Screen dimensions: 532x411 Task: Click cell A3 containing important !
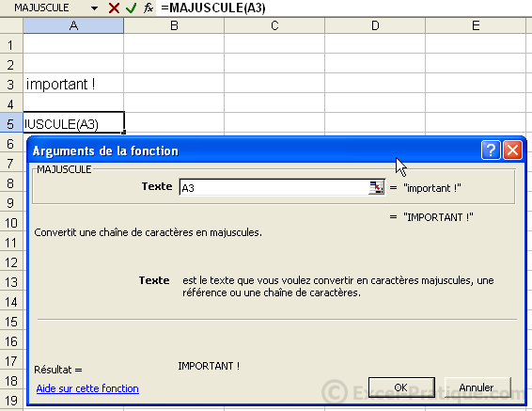(73, 84)
